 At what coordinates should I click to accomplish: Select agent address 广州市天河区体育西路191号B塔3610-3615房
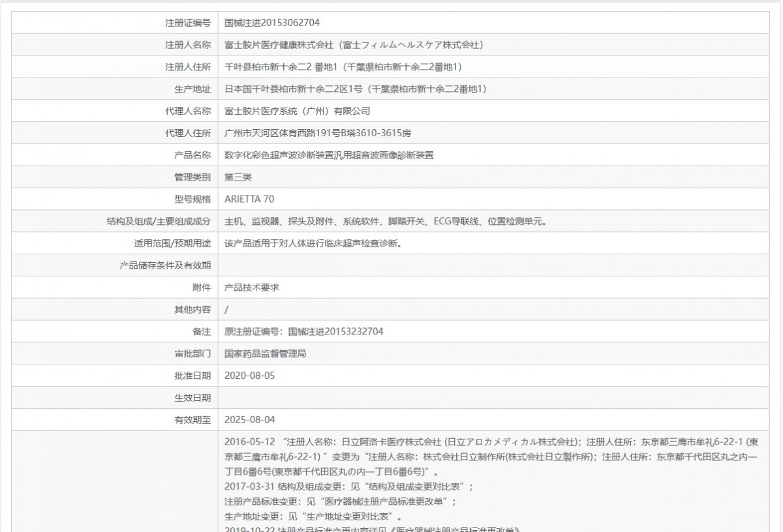[318, 134]
